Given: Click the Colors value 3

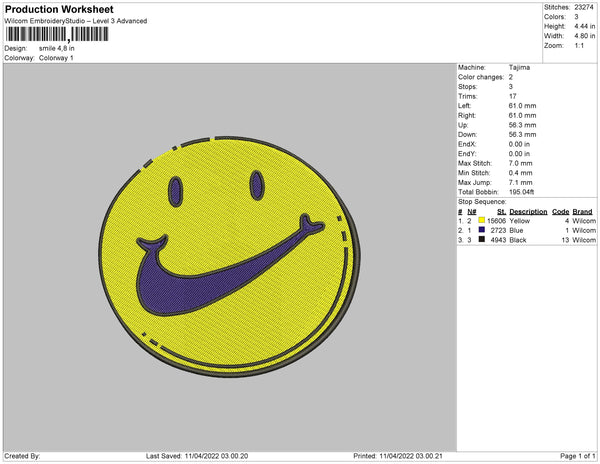Looking at the screenshot, I should [x=576, y=17].
